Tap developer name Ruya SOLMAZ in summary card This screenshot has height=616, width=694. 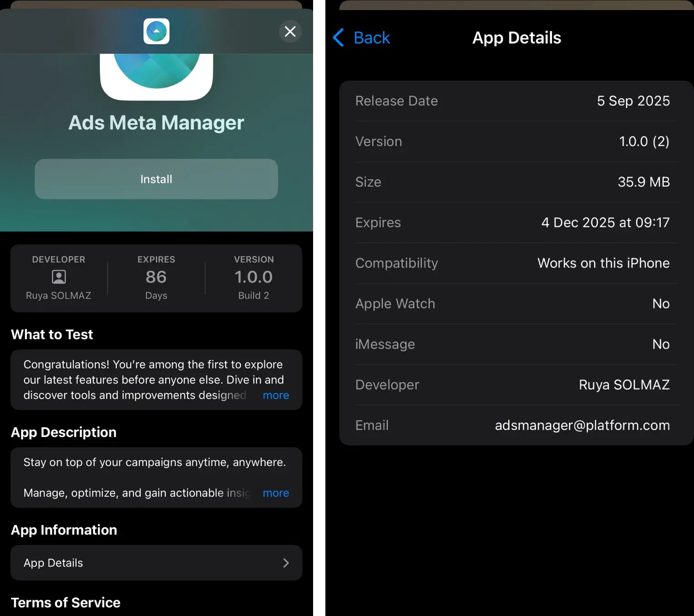coord(59,296)
